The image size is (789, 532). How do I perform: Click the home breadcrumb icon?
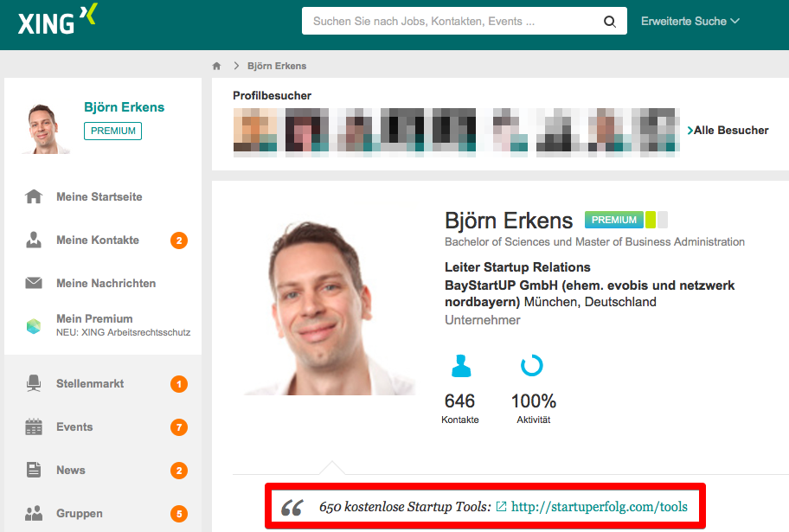coord(217,66)
